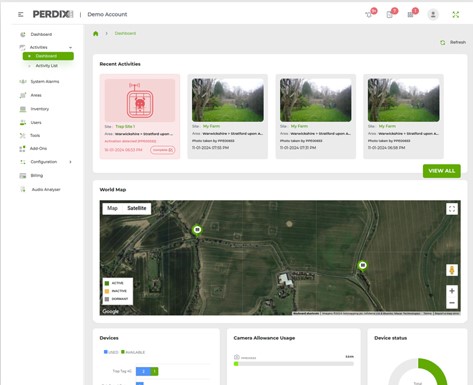
Task: Click the Users sidebar icon
Action: tap(23, 123)
